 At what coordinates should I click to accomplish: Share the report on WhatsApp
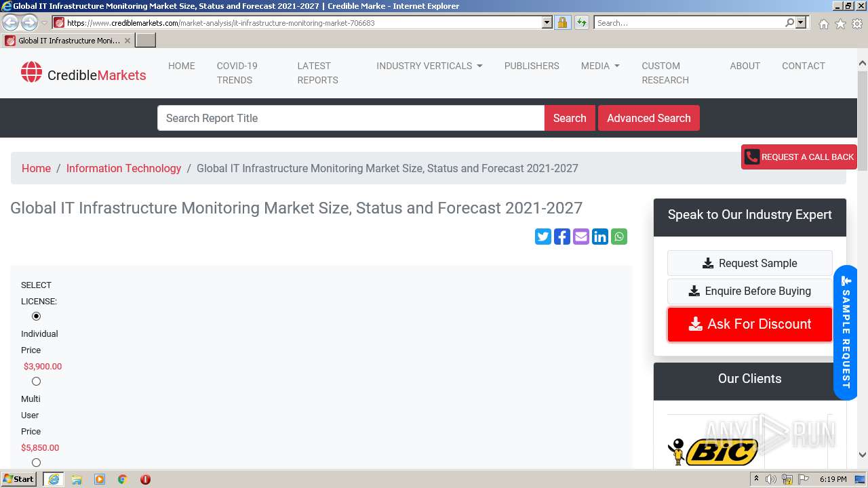(x=619, y=237)
